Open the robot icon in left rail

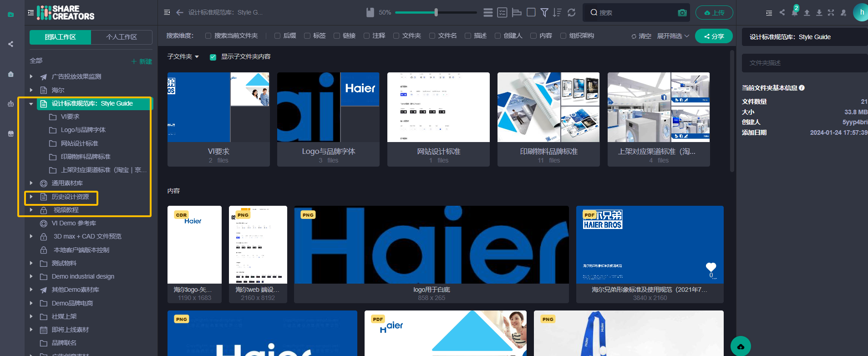pos(10,104)
